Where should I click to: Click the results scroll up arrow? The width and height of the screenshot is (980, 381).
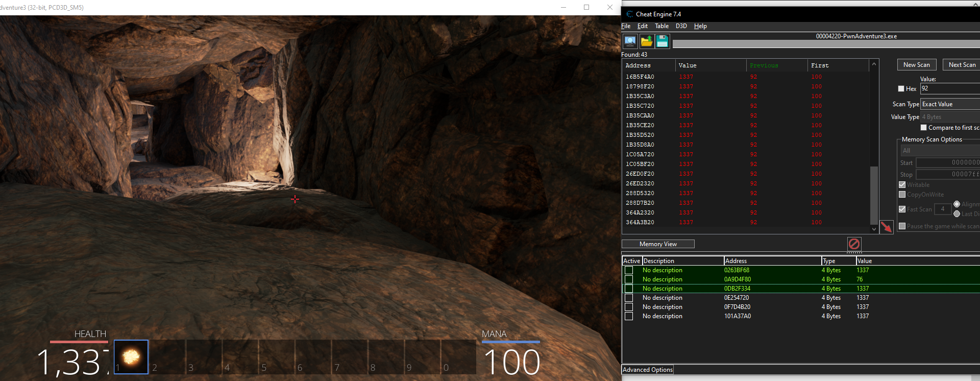(x=874, y=64)
